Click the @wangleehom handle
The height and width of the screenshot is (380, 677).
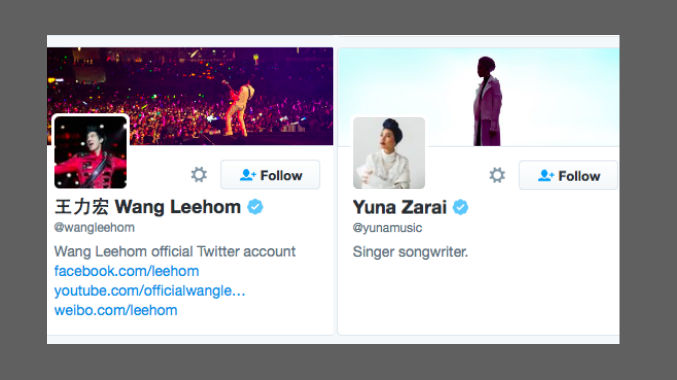point(94,228)
